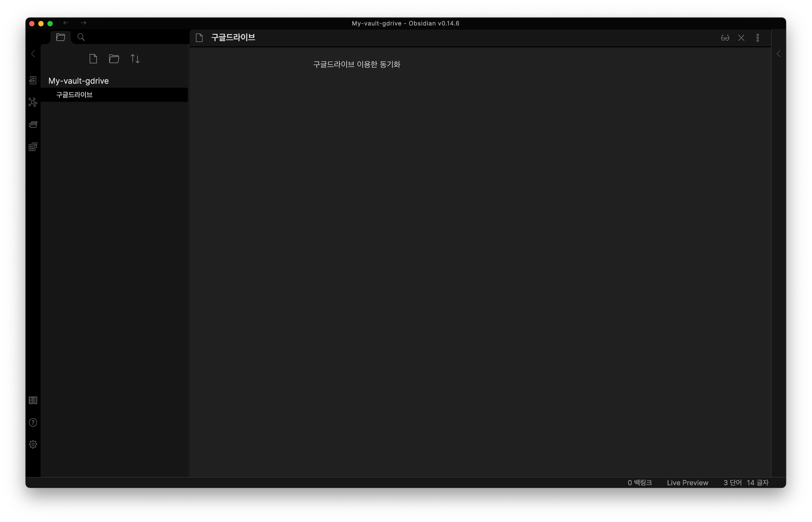
Task: Open another vault via vault icon
Action: click(33, 400)
